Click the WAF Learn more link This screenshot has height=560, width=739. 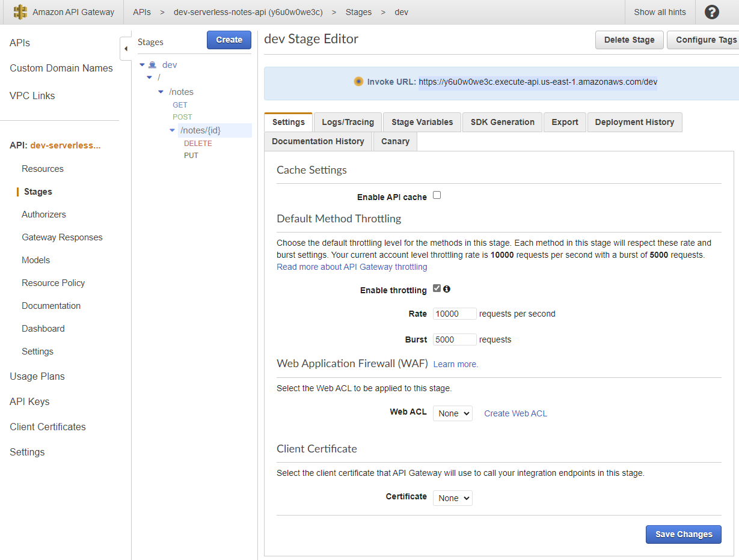tap(456, 364)
